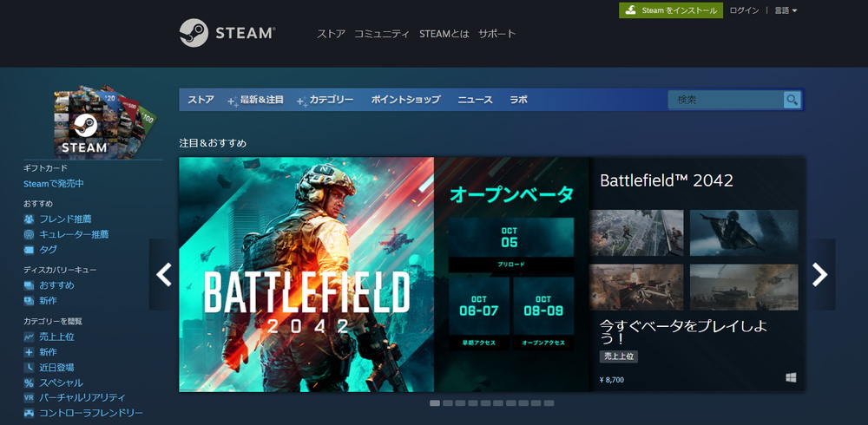Click the 近日登場 clock icon
The height and width of the screenshot is (425, 868).
click(29, 368)
